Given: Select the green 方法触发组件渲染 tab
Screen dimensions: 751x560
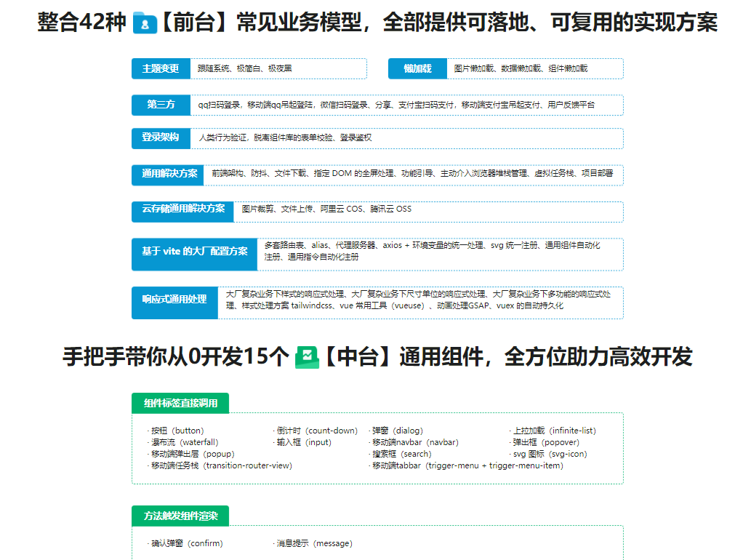Looking at the screenshot, I should (180, 516).
